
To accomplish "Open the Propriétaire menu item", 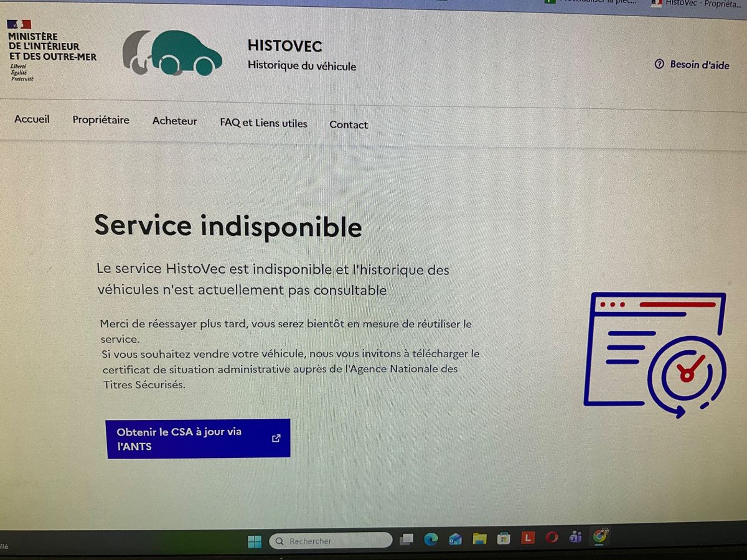I will coord(101,120).
